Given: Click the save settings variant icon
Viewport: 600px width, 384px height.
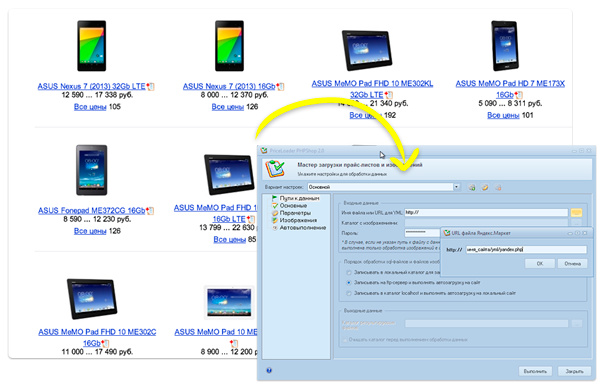Looking at the screenshot, I should tap(472, 187).
